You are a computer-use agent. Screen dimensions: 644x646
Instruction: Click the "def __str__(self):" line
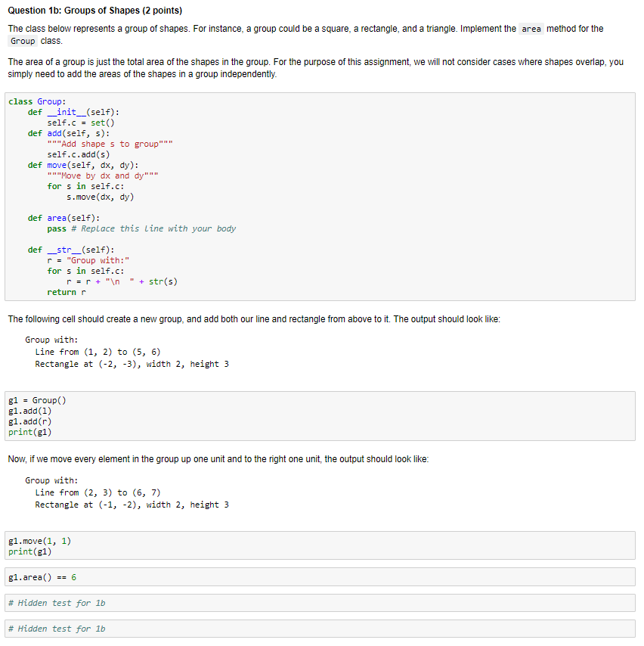pyautogui.click(x=71, y=250)
